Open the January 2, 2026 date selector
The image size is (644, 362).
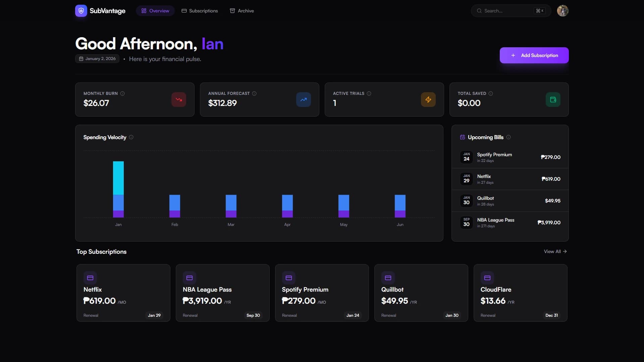(97, 58)
